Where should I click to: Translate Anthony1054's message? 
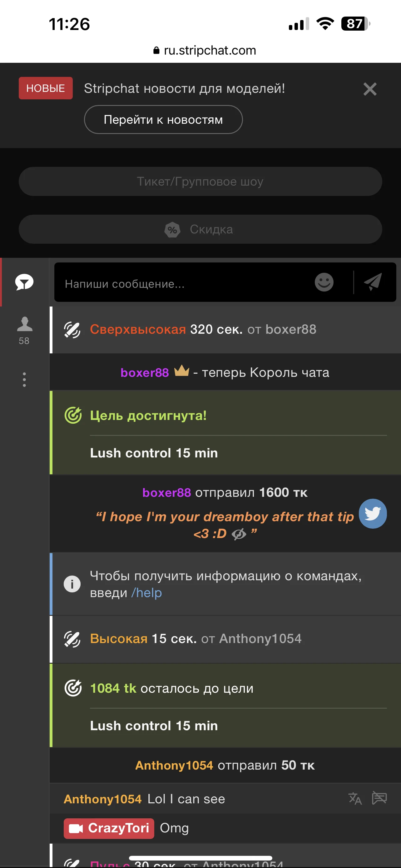(355, 799)
